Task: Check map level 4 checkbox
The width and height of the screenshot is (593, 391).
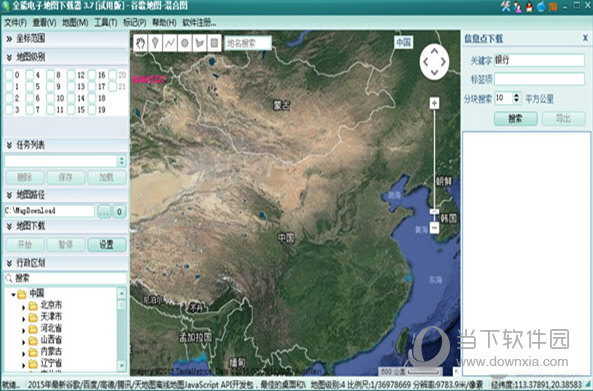Action: (x=29, y=75)
